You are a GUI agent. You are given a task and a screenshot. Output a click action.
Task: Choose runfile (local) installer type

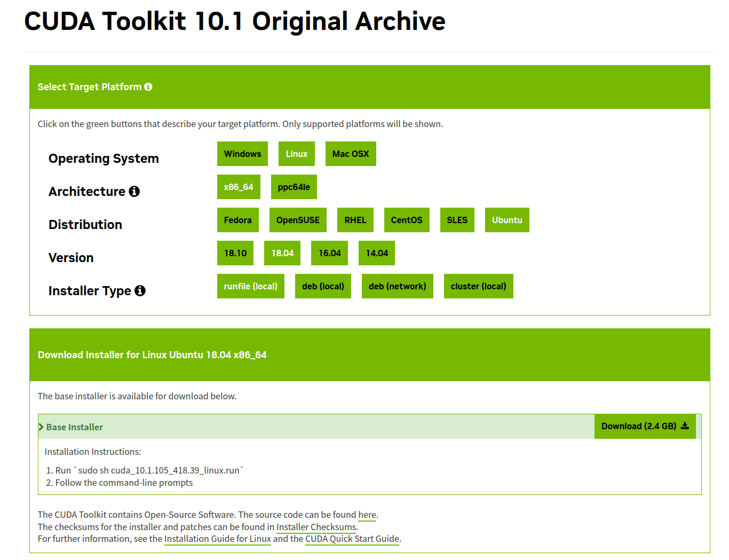[251, 286]
